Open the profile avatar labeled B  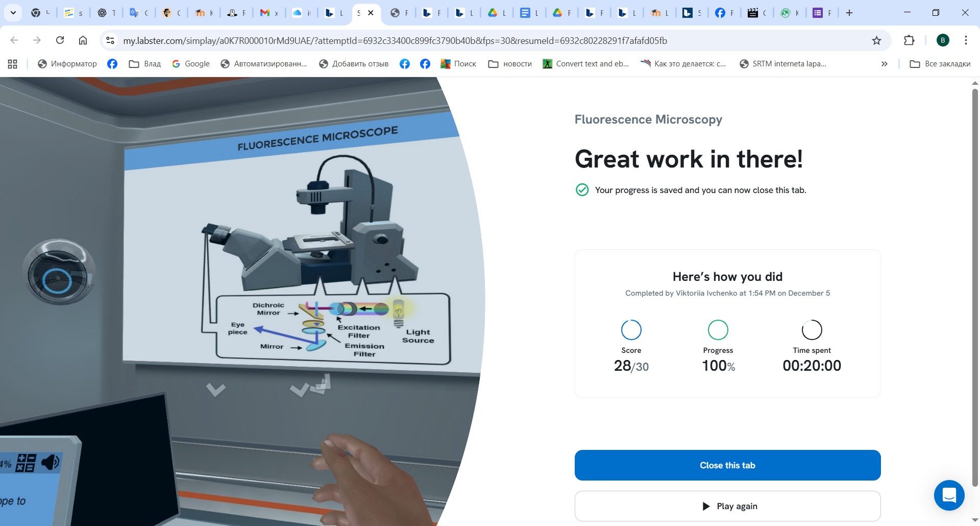tap(943, 41)
